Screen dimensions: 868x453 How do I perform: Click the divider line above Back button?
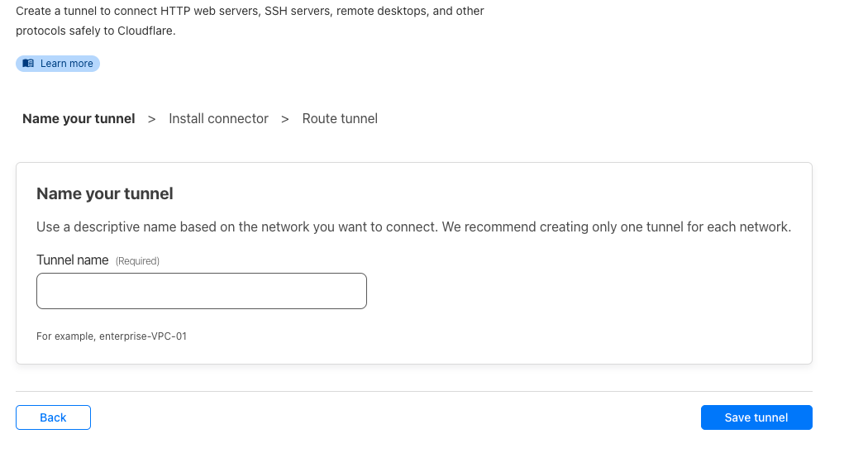(414, 392)
